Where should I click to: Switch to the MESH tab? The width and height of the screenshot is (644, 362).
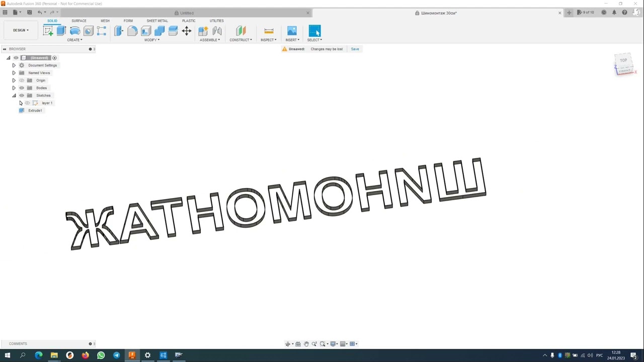pos(105,21)
